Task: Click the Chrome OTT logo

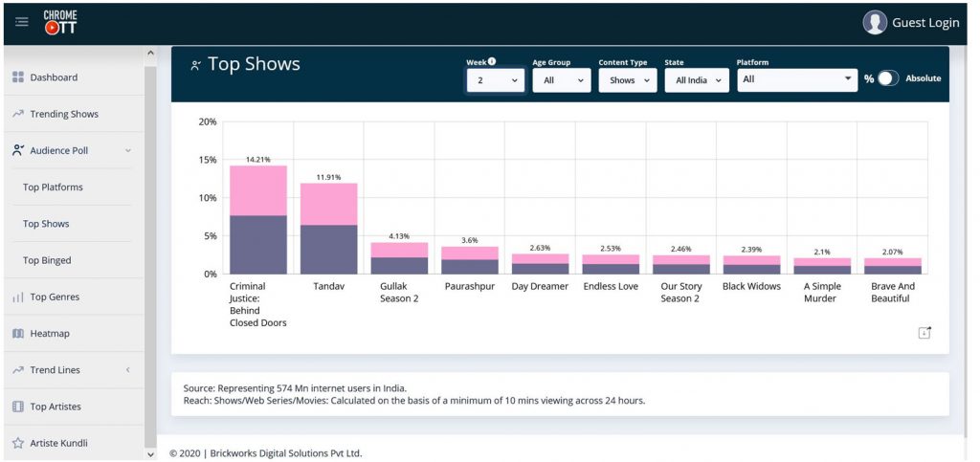Action: click(60, 22)
